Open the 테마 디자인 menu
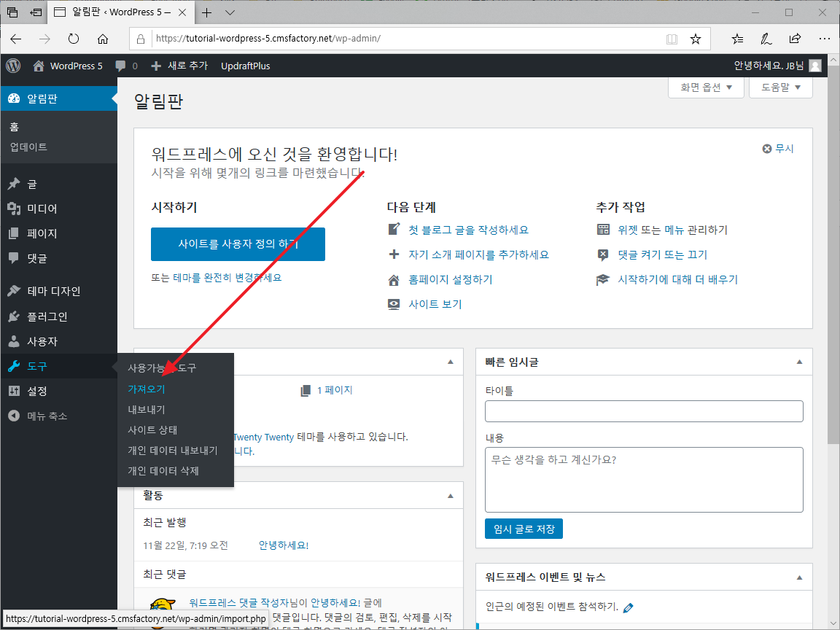This screenshot has width=840, height=630. point(59,292)
